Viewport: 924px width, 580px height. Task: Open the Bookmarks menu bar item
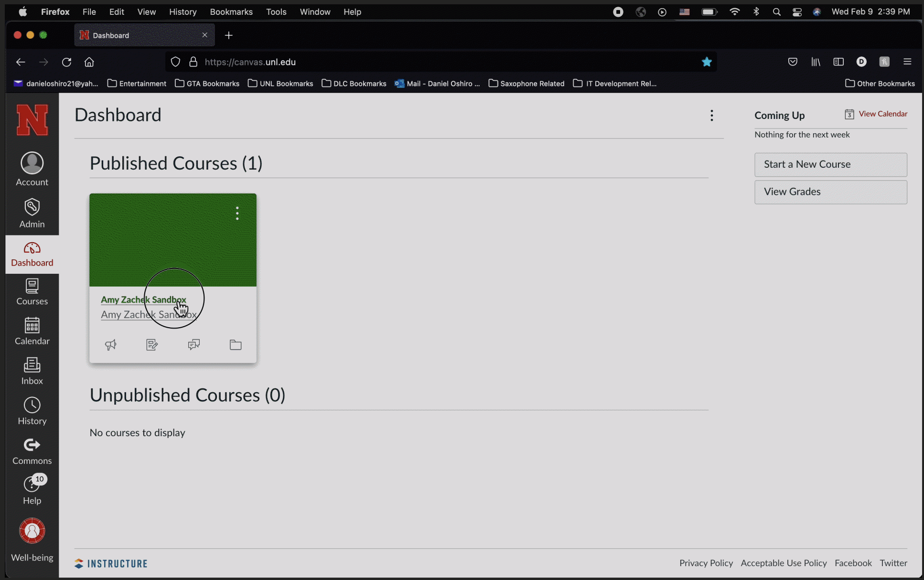point(231,12)
